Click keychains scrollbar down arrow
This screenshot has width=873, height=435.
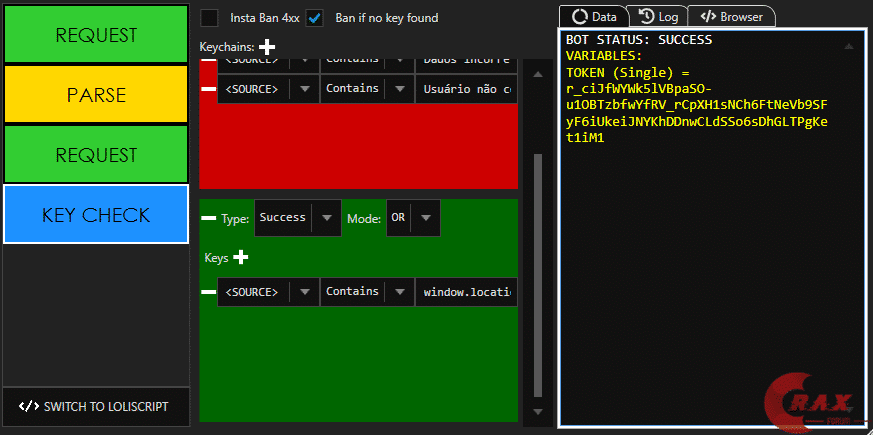tap(537, 412)
